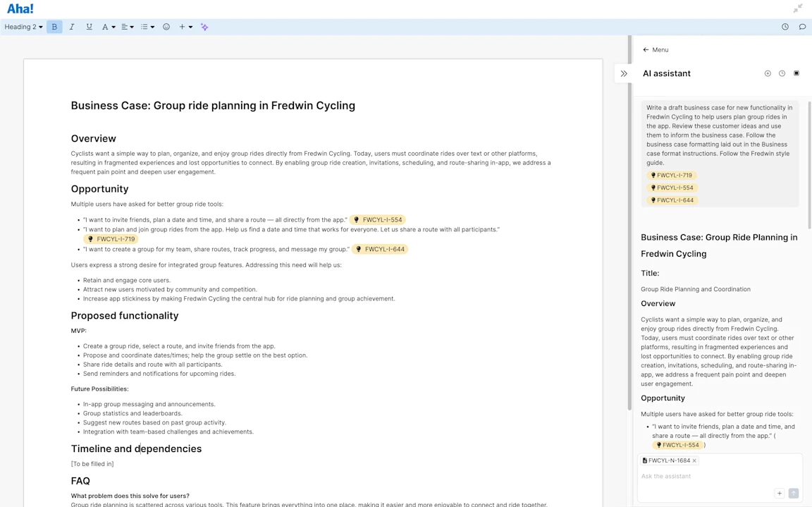Screen dimensions: 812x507
Task: Click 'Title:' heading in assistant response
Action: click(x=650, y=273)
